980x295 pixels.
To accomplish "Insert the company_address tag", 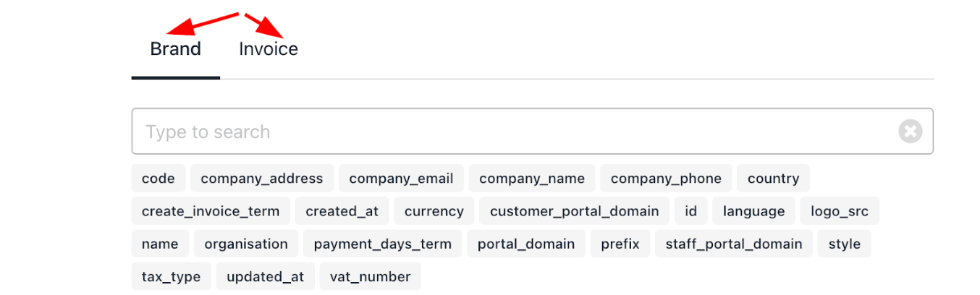I will (262, 179).
